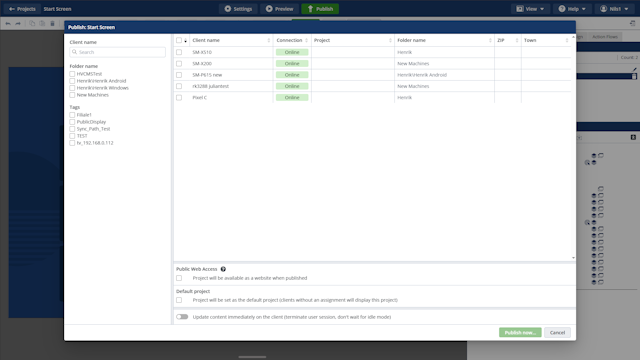
Task: Click the client list vertical scrollbar
Action: [x=573, y=147]
